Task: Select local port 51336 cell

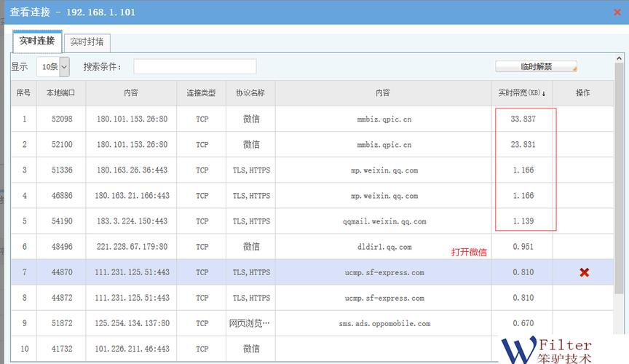Action: coord(62,170)
